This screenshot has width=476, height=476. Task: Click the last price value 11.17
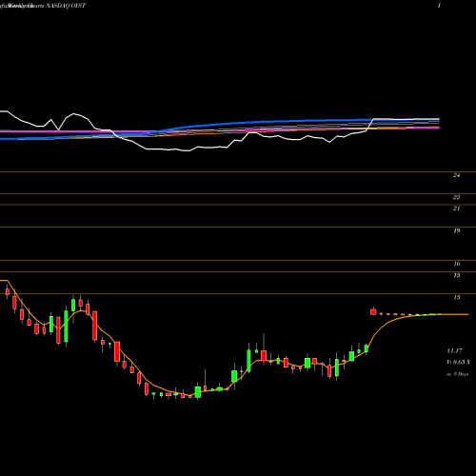[x=454, y=350]
